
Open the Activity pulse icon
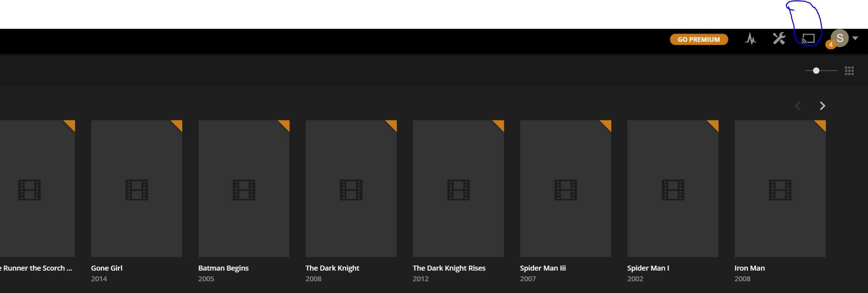pos(751,39)
